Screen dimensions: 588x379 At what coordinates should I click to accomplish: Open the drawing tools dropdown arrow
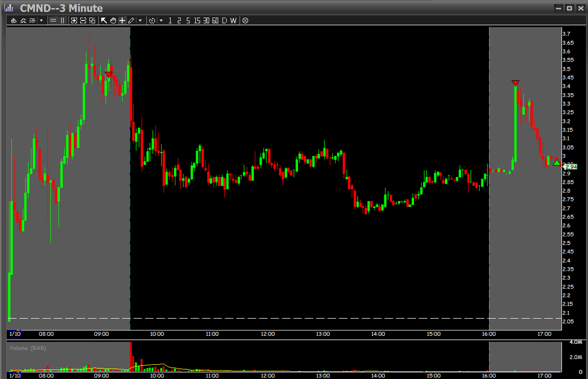(x=140, y=21)
